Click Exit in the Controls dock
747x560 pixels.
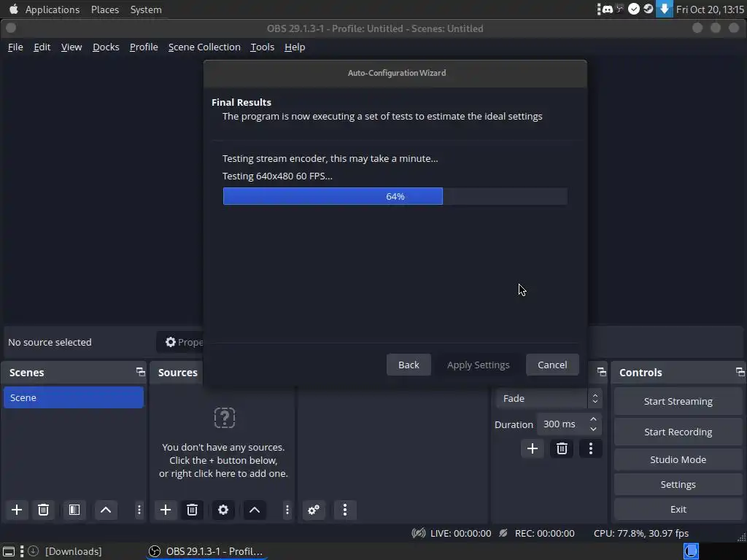tap(678, 509)
